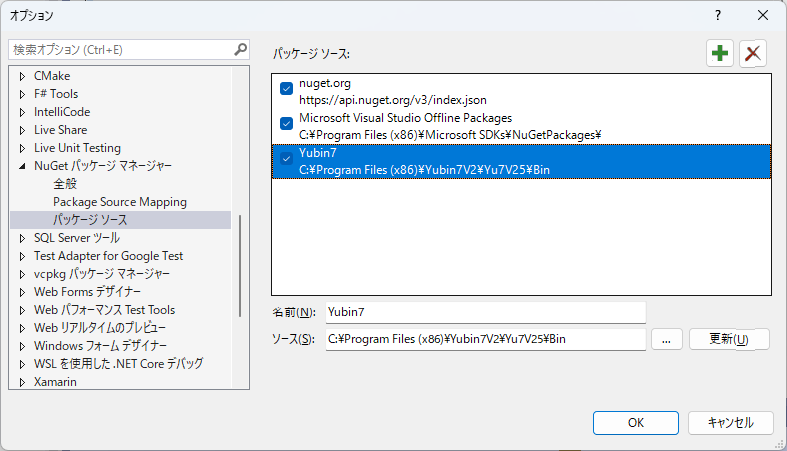Click the options tree vertical scrollbar

point(240,266)
